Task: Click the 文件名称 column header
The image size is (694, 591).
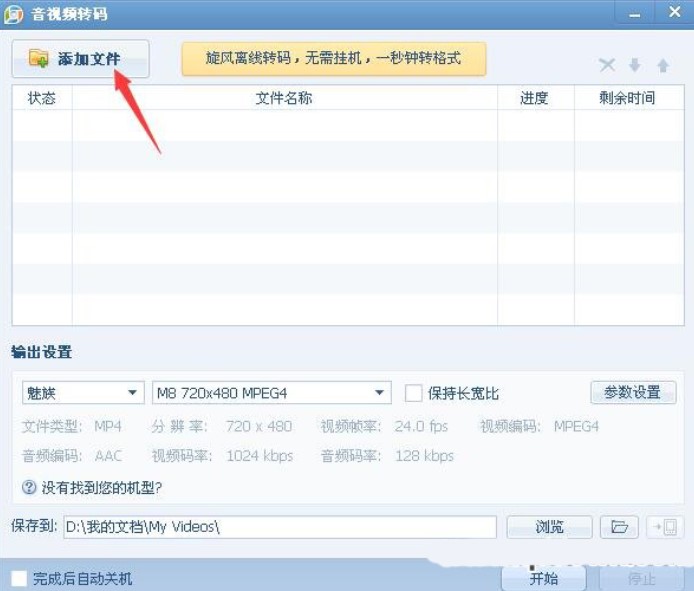Action: [x=285, y=98]
